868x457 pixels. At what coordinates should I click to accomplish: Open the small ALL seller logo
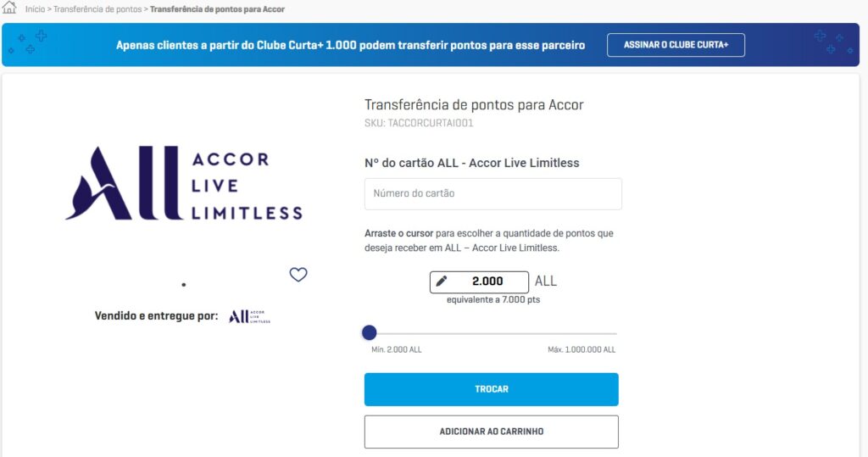tap(249, 316)
